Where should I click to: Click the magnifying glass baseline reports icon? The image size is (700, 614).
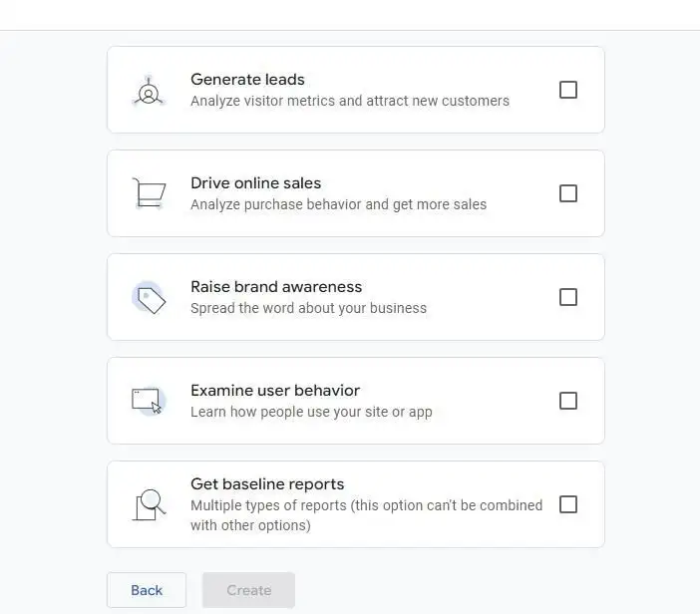point(150,504)
